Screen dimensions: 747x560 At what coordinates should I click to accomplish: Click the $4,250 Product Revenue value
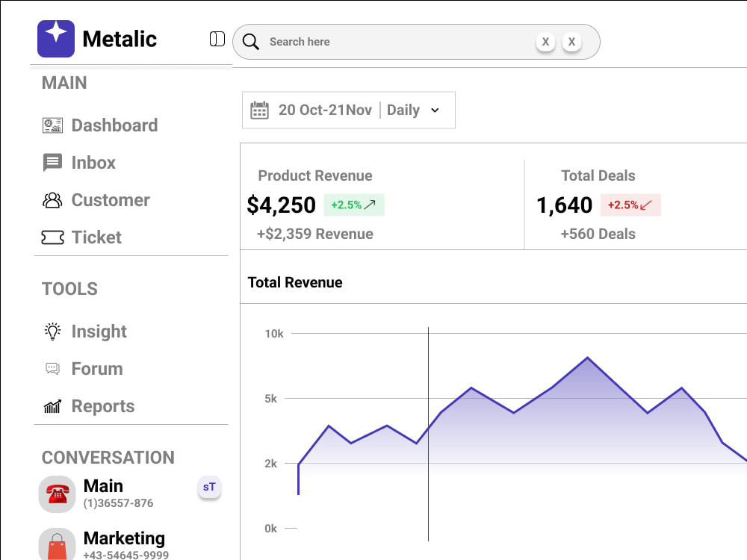[x=281, y=205]
